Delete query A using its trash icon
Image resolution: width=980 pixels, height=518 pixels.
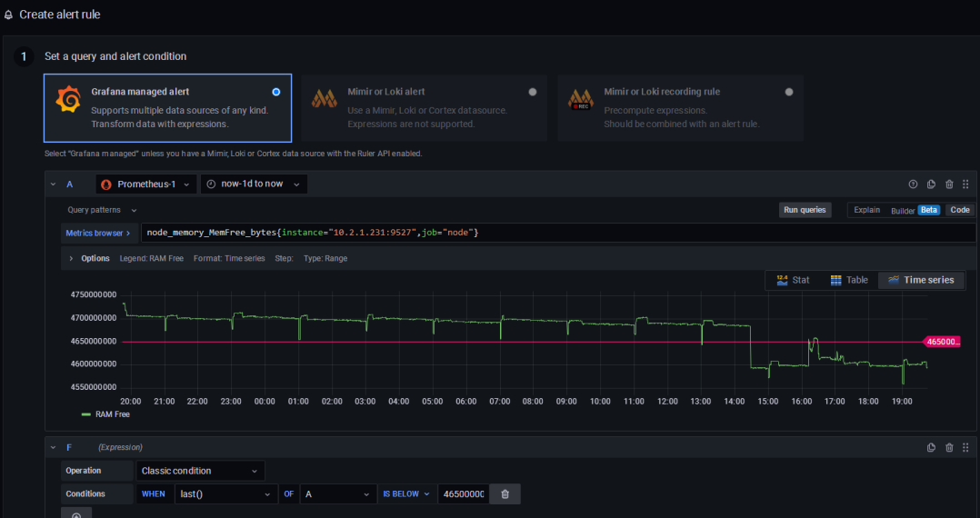(949, 184)
